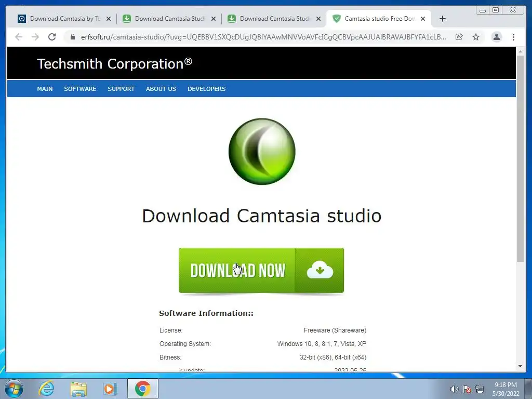Click the scrollbar down arrow
This screenshot has height=399, width=532.
coord(520,366)
